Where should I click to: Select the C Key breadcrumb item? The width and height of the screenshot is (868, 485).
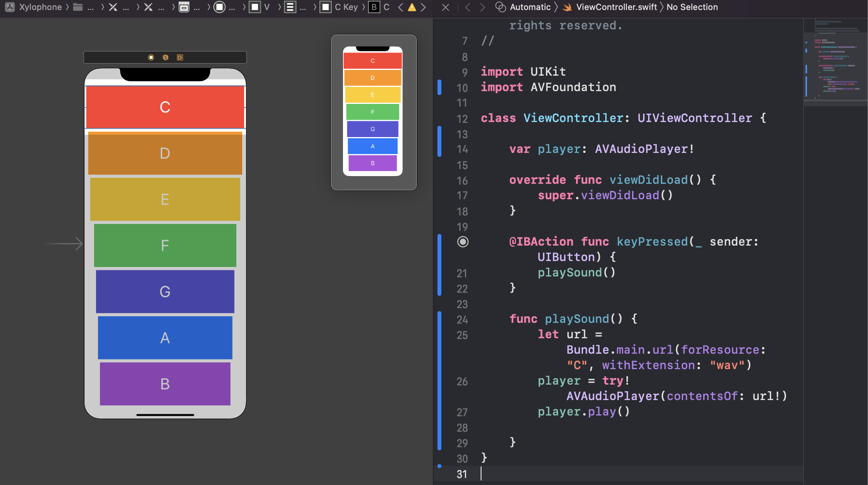click(x=346, y=7)
